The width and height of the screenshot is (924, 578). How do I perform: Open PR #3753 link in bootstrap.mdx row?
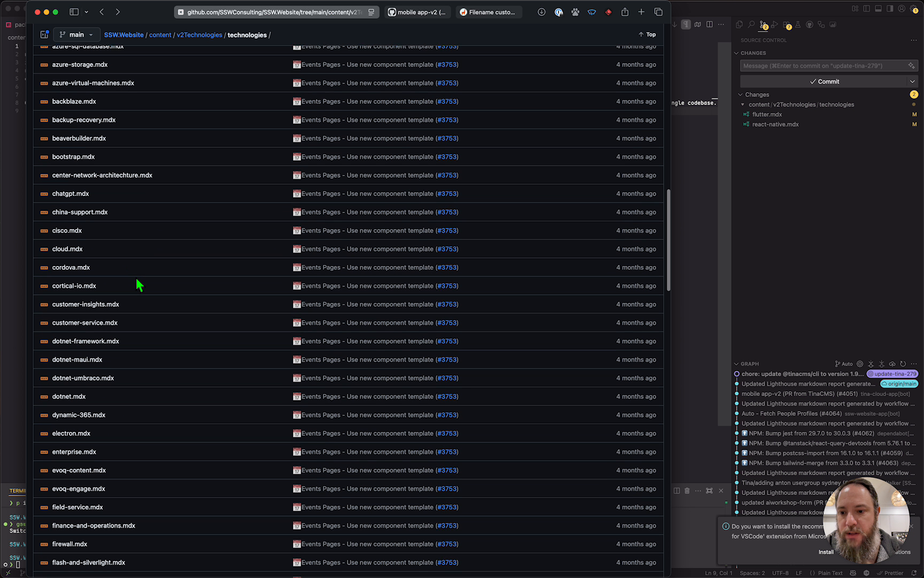[x=447, y=157]
